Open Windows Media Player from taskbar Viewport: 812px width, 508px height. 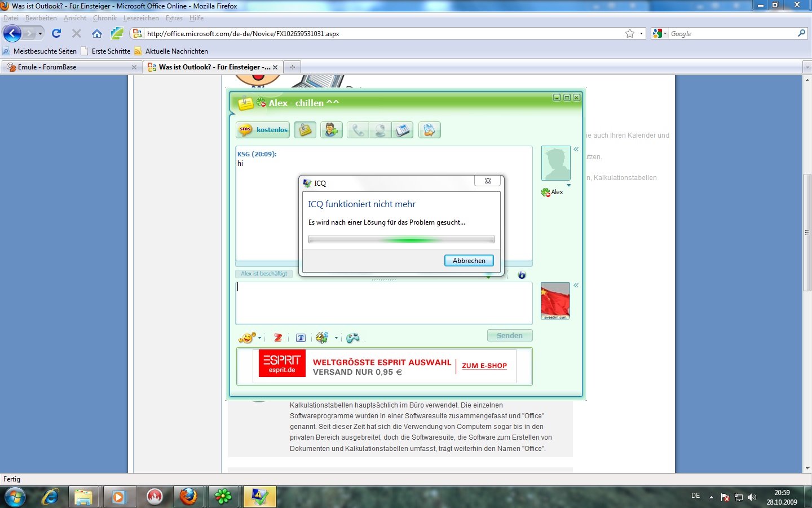[x=118, y=497]
